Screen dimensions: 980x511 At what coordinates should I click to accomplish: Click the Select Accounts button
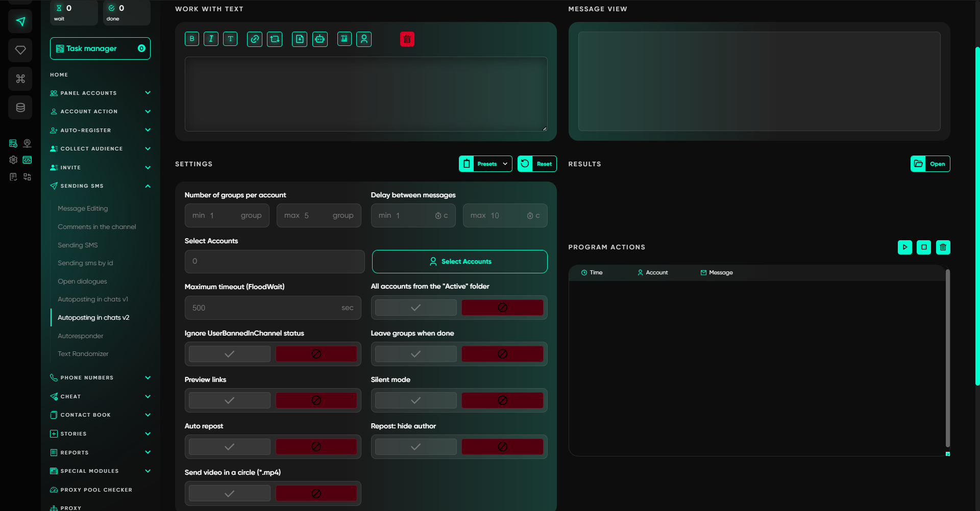(x=459, y=262)
